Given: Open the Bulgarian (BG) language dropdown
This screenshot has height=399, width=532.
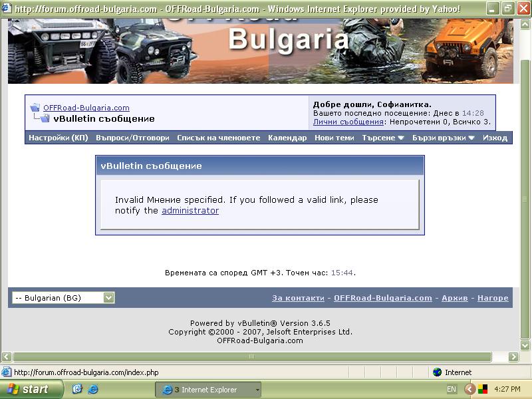Looking at the screenshot, I should point(63,297).
